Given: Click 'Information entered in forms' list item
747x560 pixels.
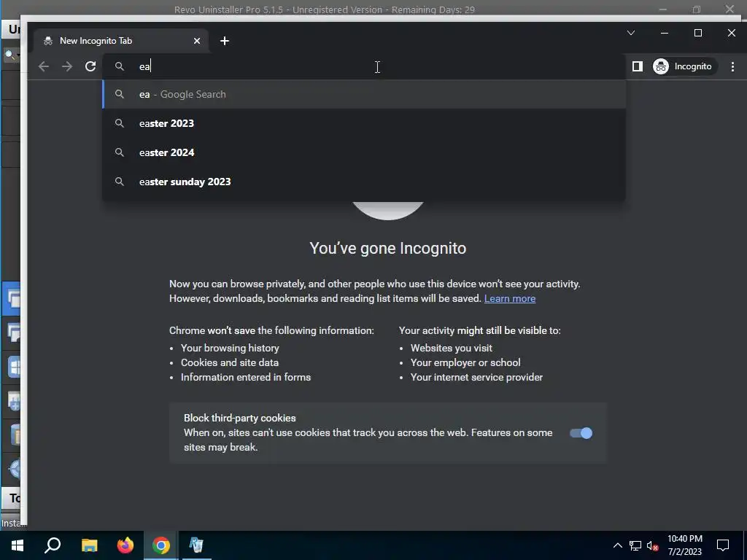Looking at the screenshot, I should point(246,377).
